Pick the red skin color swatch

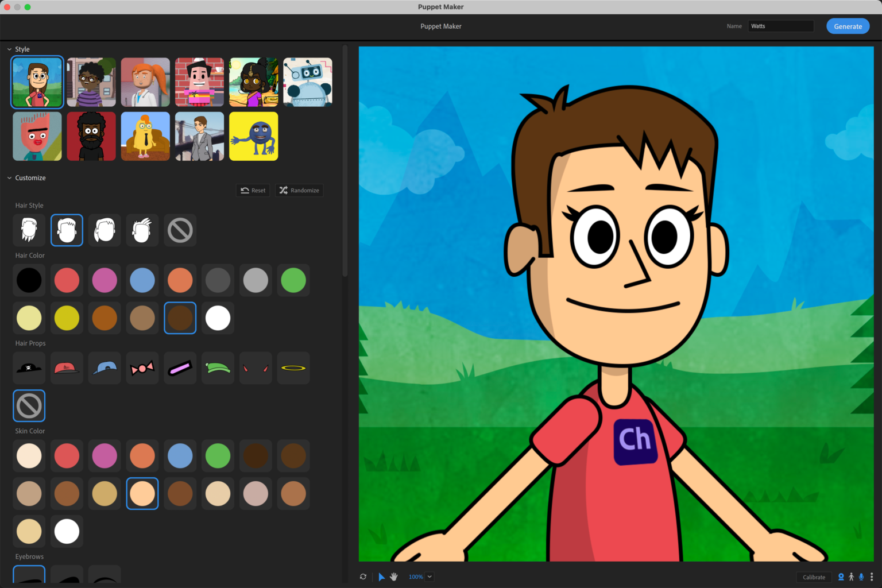[x=67, y=456]
